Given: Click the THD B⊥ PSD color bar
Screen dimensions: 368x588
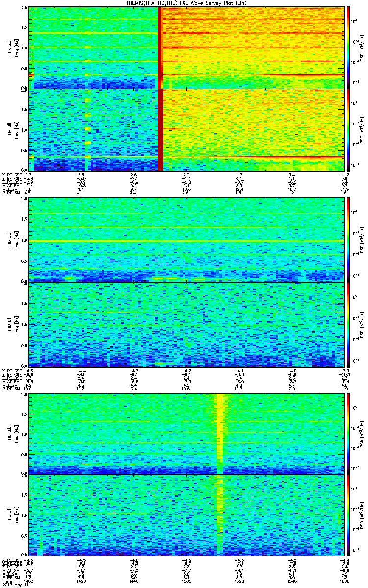Looking at the screenshot, I should pyautogui.click(x=348, y=239).
